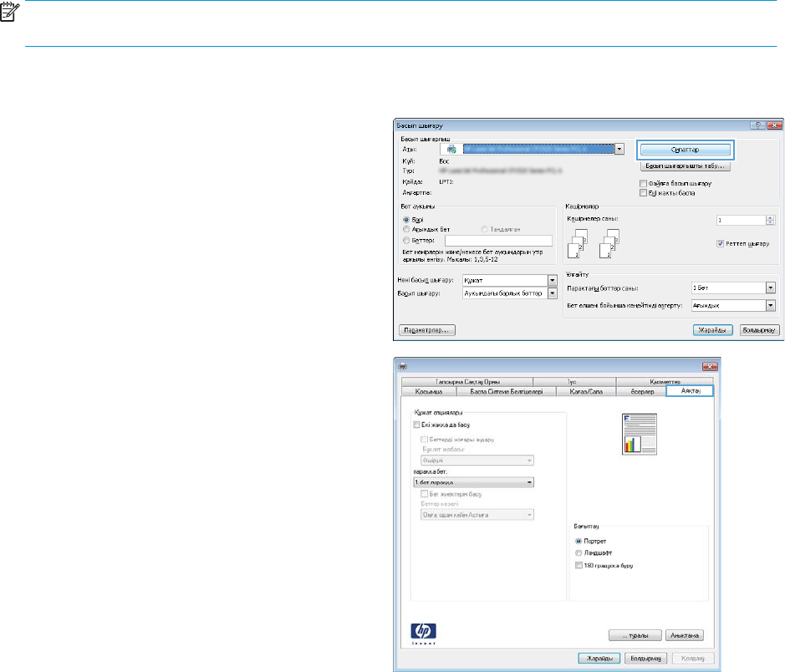Switch to the Түс tab
Viewport: 785px width, 672px height.
574,382
